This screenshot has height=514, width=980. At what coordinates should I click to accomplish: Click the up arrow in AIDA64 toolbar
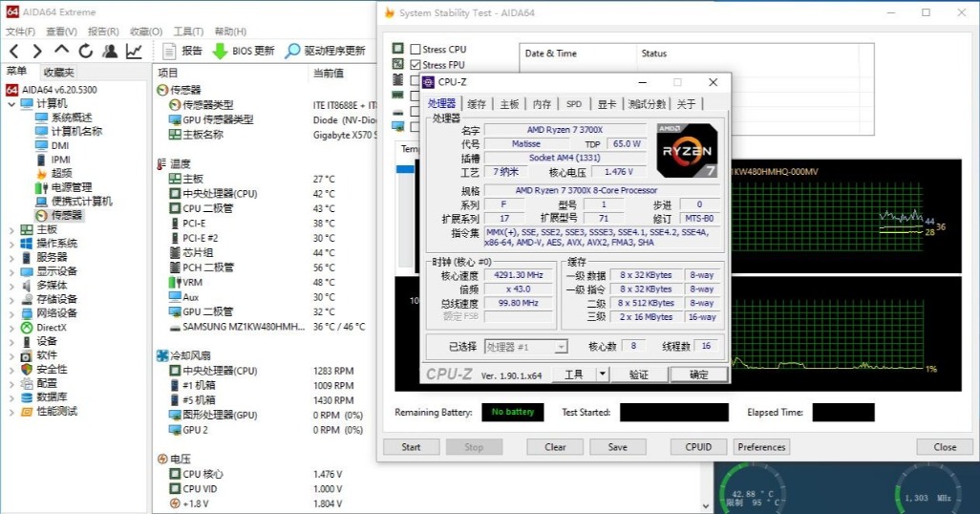61,50
